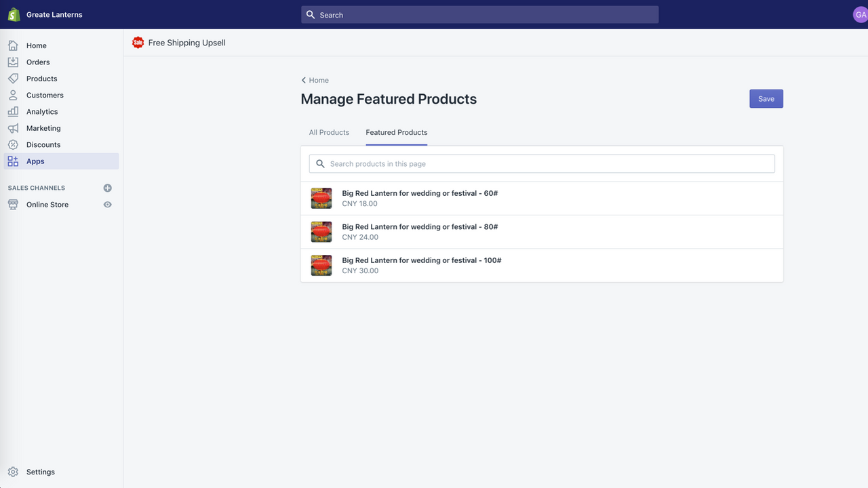View online store via eye icon
Image resolution: width=868 pixels, height=488 pixels.
click(107, 205)
